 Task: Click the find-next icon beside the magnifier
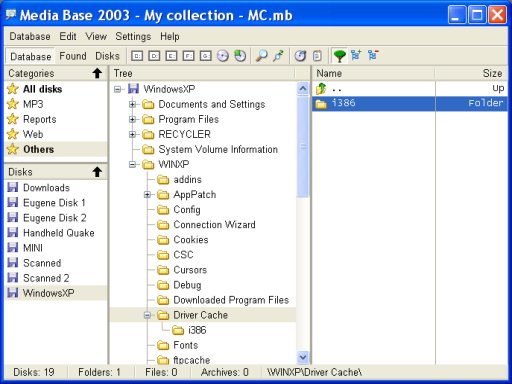click(279, 56)
